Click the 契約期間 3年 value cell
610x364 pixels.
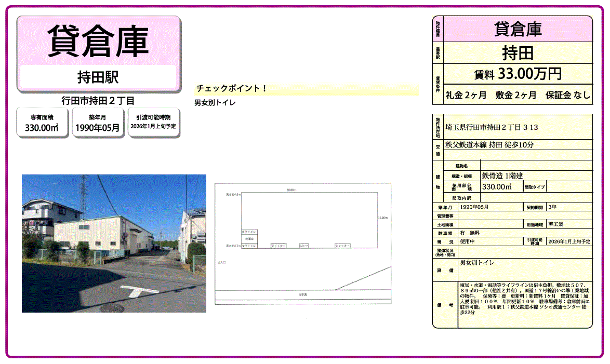point(569,207)
